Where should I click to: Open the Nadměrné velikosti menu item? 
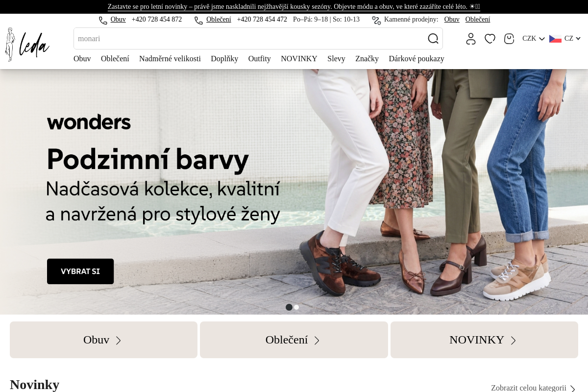tap(170, 59)
